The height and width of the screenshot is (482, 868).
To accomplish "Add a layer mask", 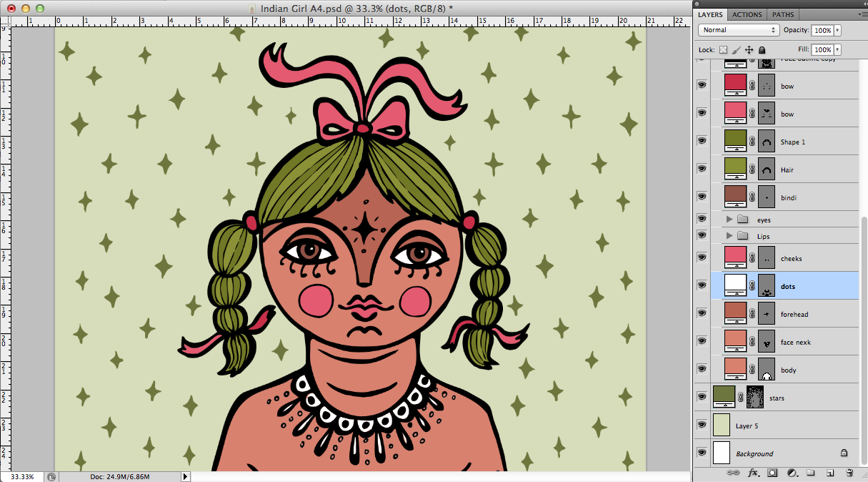I will pos(772,473).
